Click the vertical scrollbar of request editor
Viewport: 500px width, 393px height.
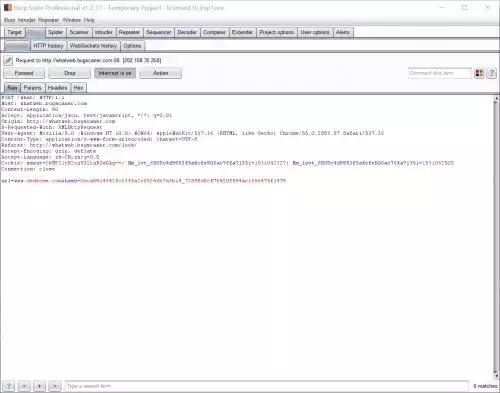(496, 237)
